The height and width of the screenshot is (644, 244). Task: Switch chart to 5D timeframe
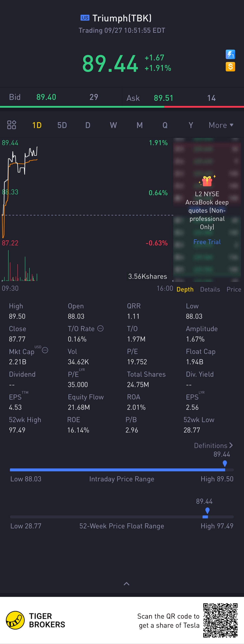coord(62,125)
